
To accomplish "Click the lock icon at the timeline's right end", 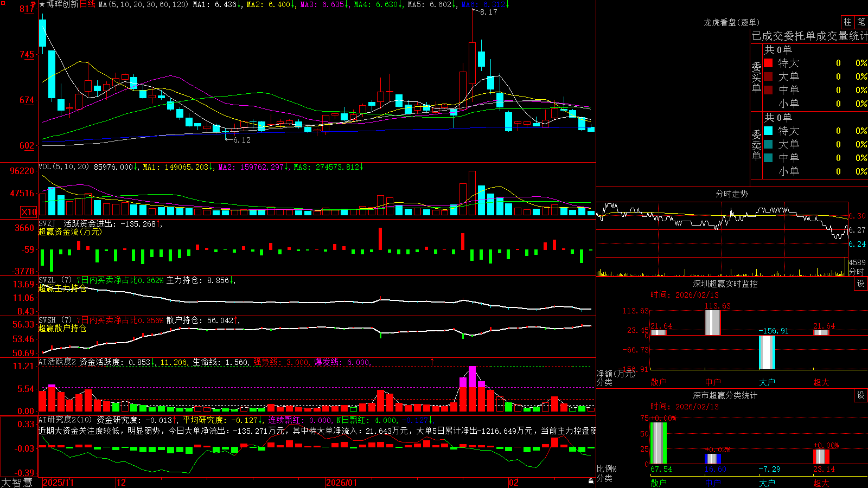I will 591,481.
